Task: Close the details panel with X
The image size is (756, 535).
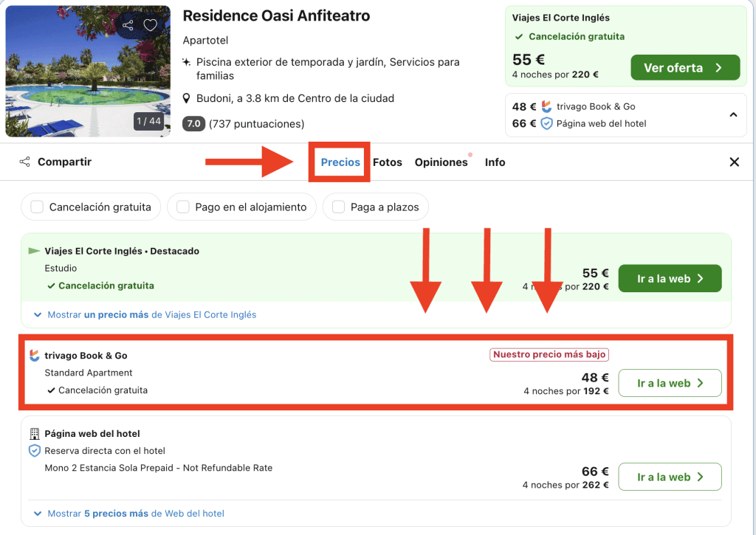Action: (x=734, y=162)
